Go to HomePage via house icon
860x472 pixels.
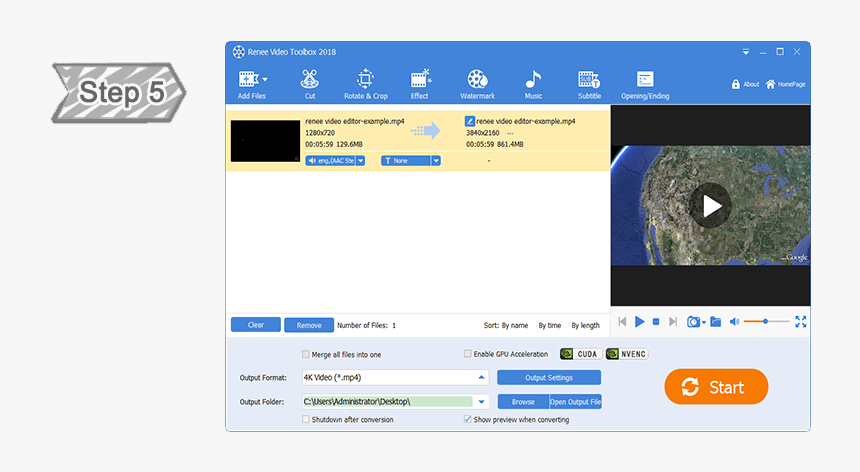click(771, 84)
